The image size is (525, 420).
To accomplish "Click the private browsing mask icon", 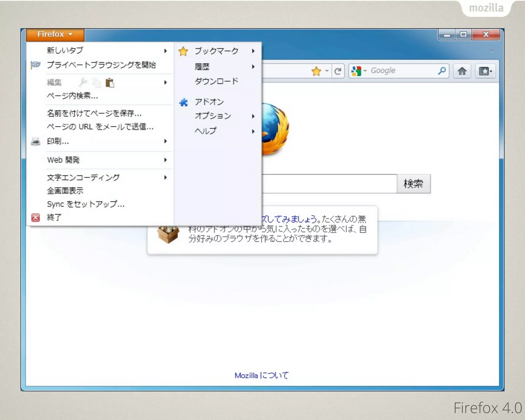I will pos(35,65).
